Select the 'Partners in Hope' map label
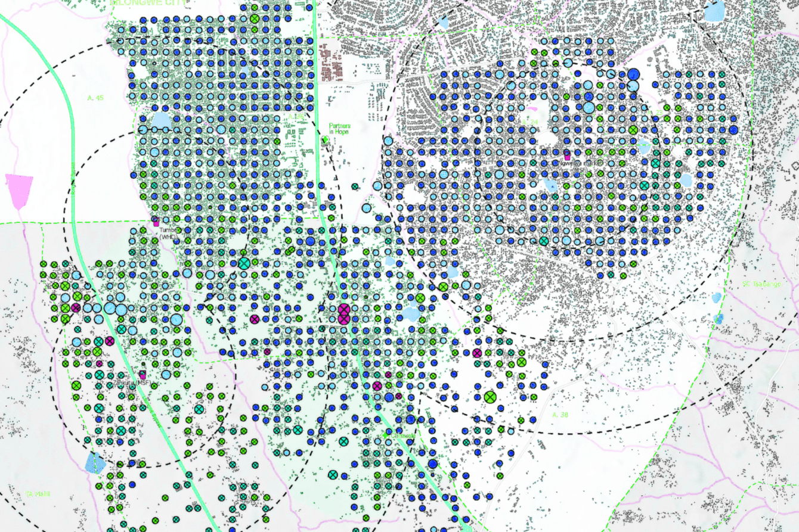This screenshot has height=532, width=799. pos(340,129)
